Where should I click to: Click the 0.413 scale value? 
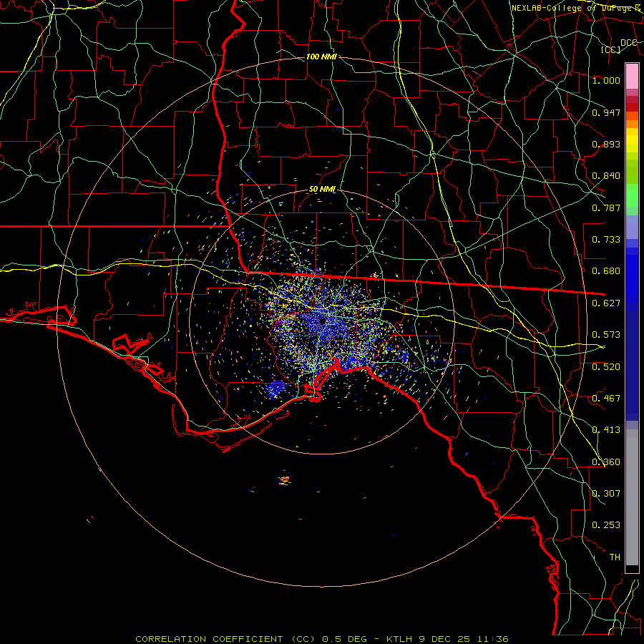pos(606,430)
